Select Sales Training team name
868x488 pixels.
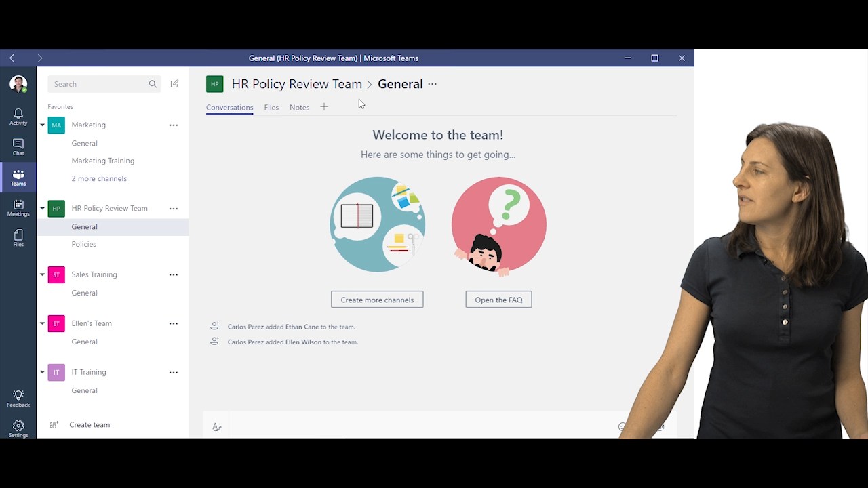coord(94,274)
